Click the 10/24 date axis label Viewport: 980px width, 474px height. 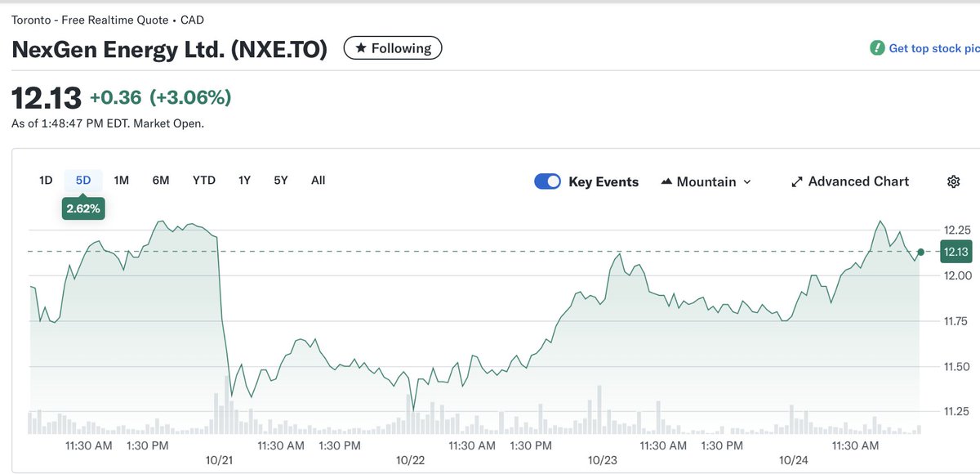[x=794, y=460]
